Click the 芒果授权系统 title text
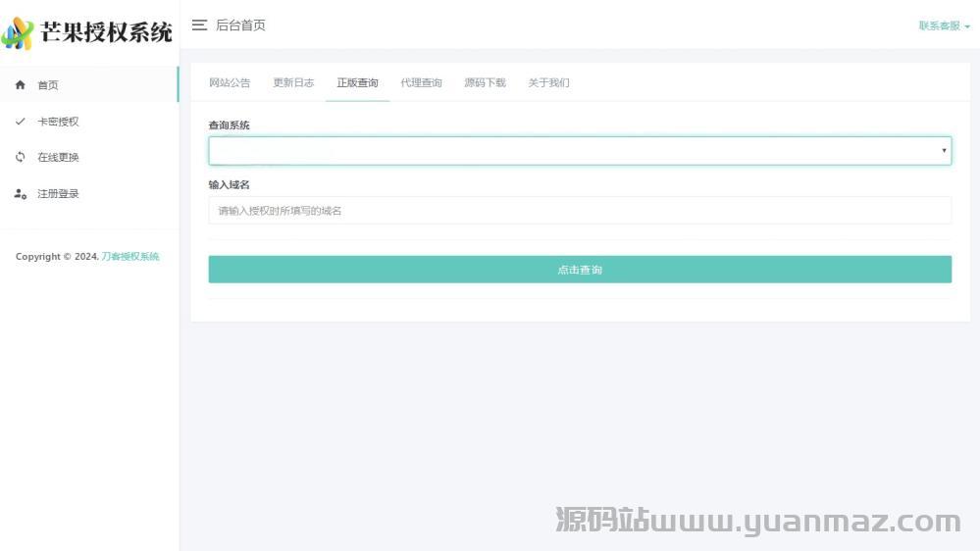 (106, 33)
